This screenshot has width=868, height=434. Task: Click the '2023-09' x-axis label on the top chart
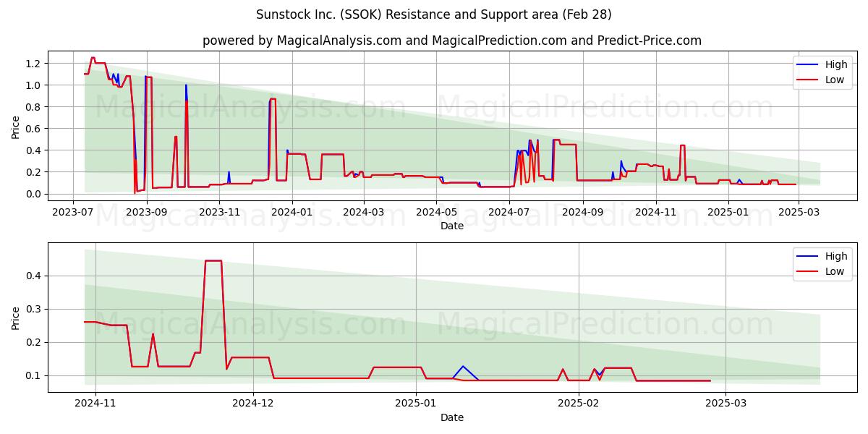click(x=147, y=212)
